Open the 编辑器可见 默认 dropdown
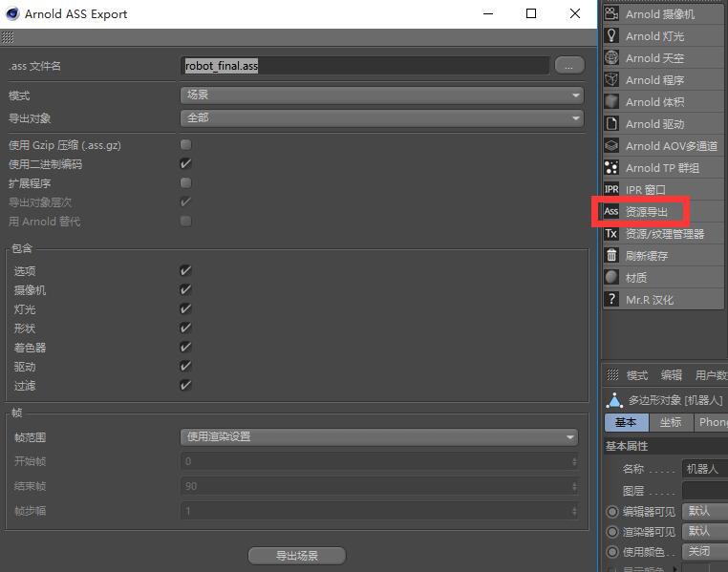 pyautogui.click(x=705, y=511)
